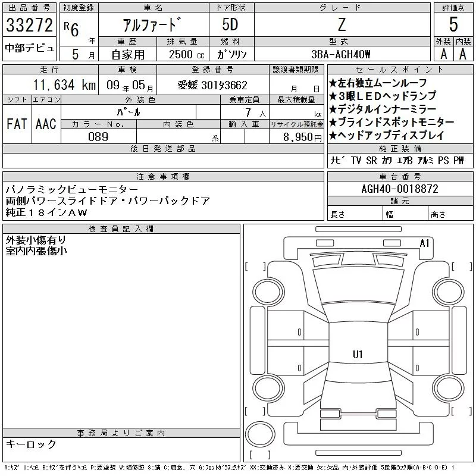The height and width of the screenshot is (476, 476).
Task: Select the power slide door note line
Action: point(108,201)
